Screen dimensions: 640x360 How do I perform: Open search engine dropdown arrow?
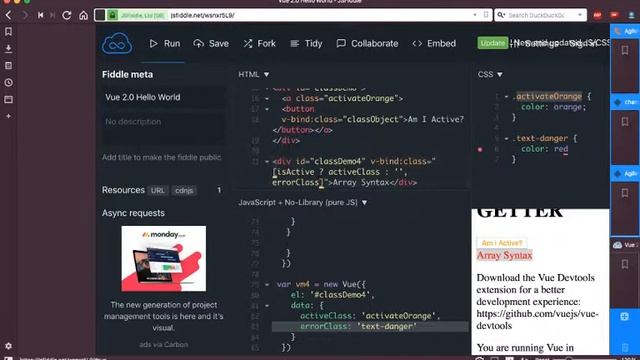coord(580,15)
